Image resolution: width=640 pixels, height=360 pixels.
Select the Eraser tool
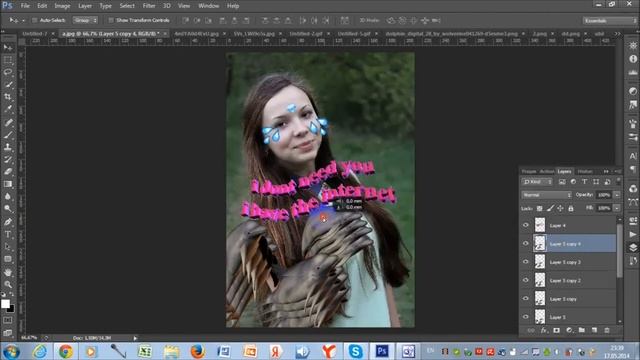(x=8, y=171)
